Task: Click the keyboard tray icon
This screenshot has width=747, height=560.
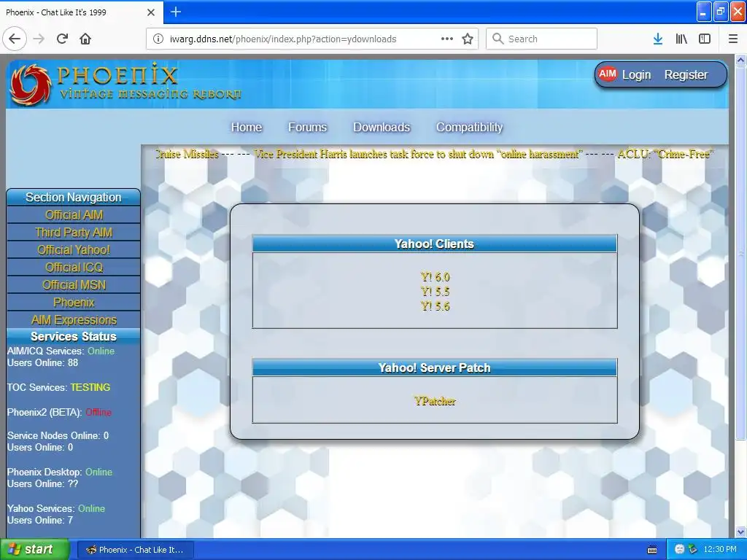Action: click(x=652, y=550)
